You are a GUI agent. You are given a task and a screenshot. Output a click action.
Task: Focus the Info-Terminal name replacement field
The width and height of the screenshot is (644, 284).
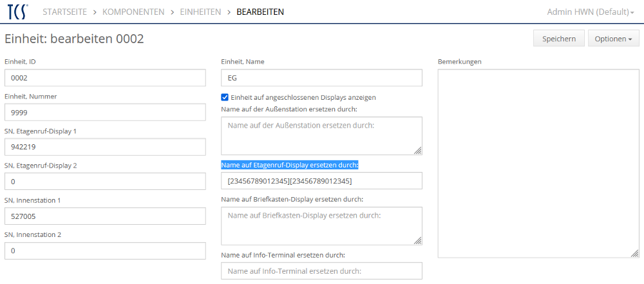tap(321, 271)
